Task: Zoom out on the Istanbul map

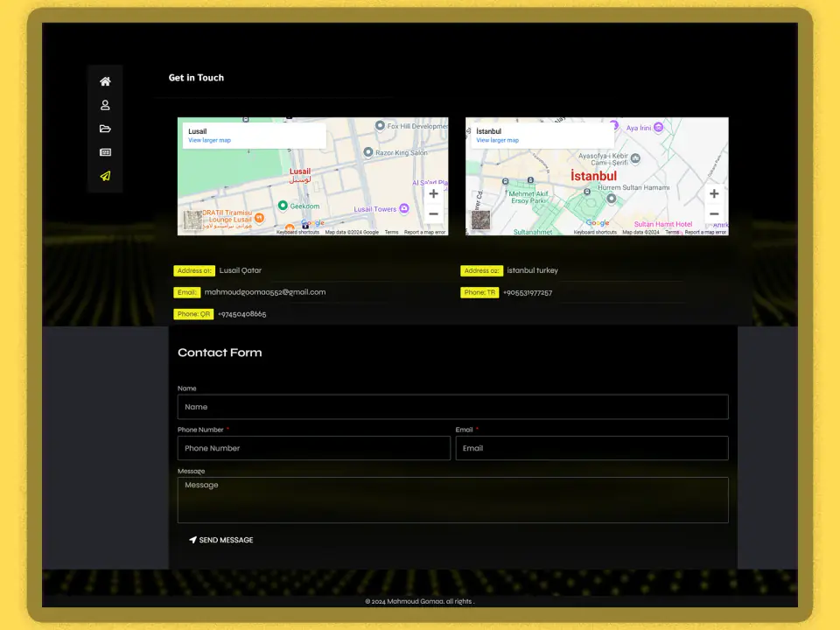Action: [x=714, y=213]
